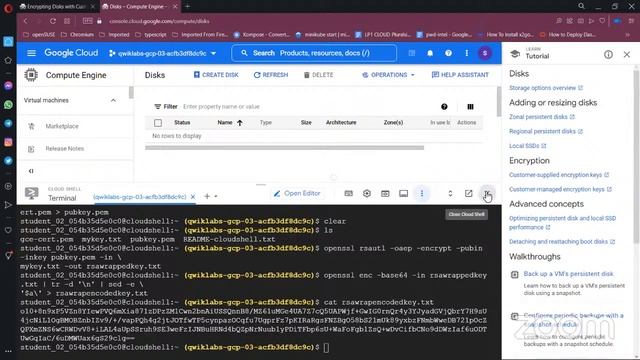Open the purple account avatar

pos(485,53)
